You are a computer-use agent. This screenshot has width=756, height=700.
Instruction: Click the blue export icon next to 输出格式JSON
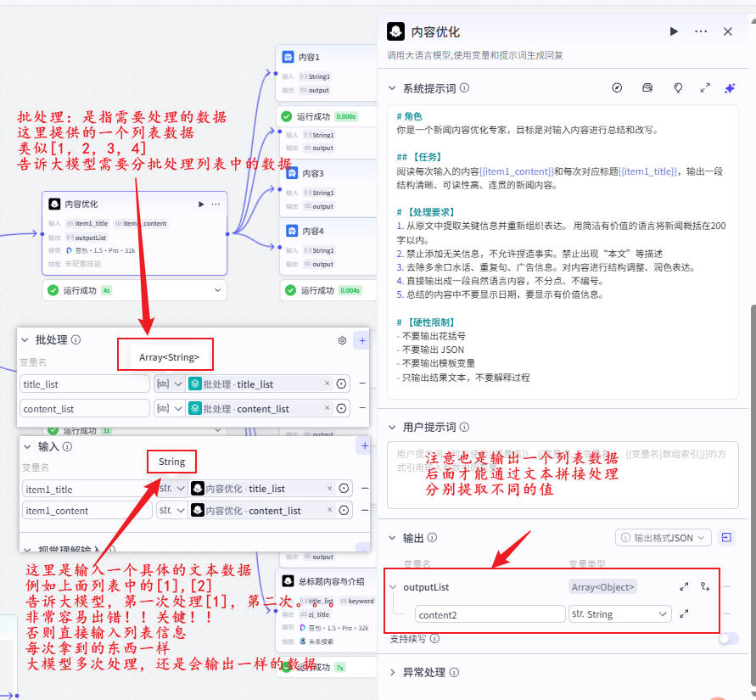(x=726, y=537)
